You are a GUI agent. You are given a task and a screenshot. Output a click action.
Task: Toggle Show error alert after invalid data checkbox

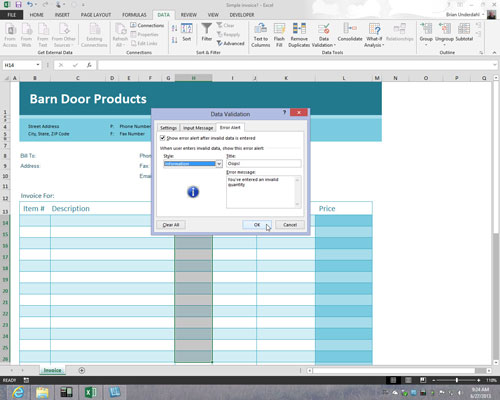point(163,138)
